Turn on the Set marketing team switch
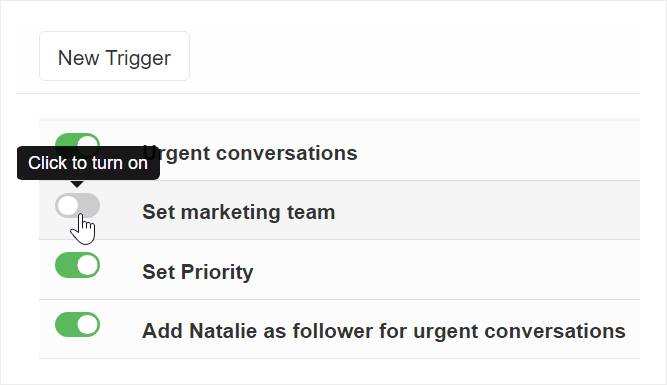Image resolution: width=667 pixels, height=385 pixels. 77,205
